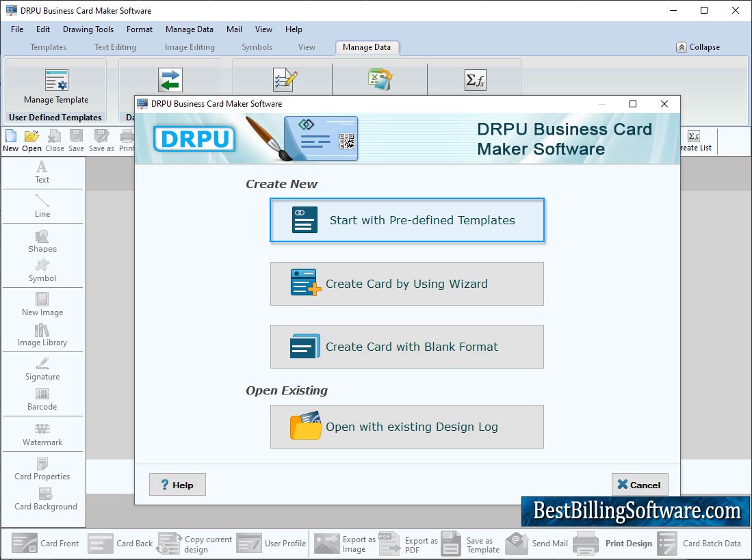Click Export as PDF

pyautogui.click(x=409, y=544)
